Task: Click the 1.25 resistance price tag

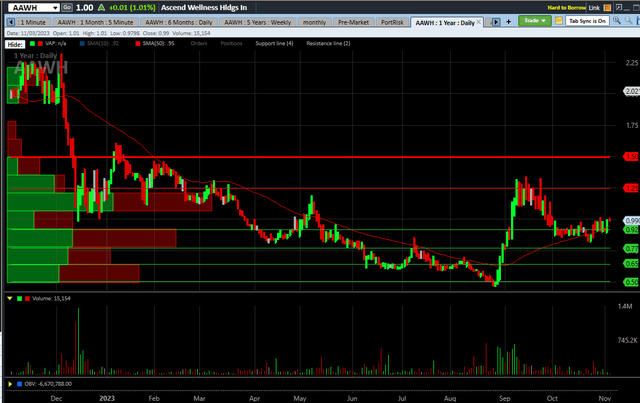Action: point(631,188)
